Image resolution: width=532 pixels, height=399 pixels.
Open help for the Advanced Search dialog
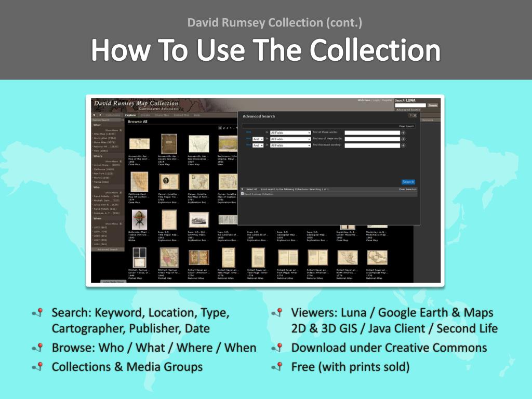410,116
